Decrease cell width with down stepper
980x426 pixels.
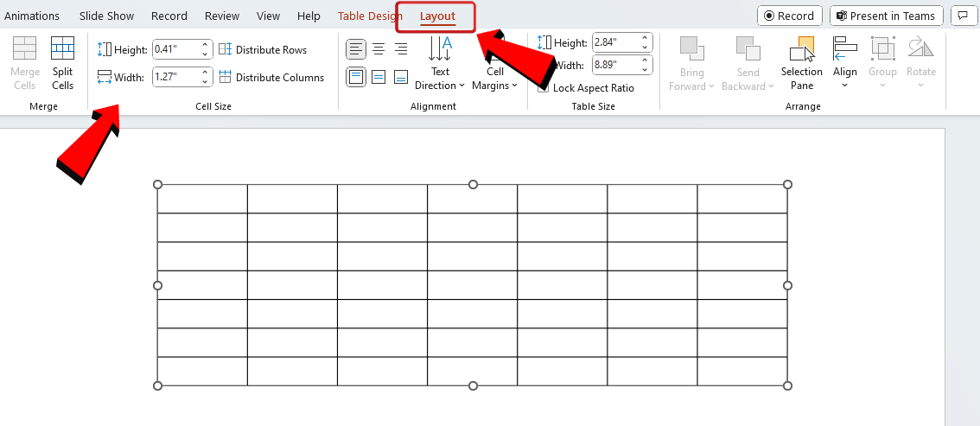(x=205, y=82)
